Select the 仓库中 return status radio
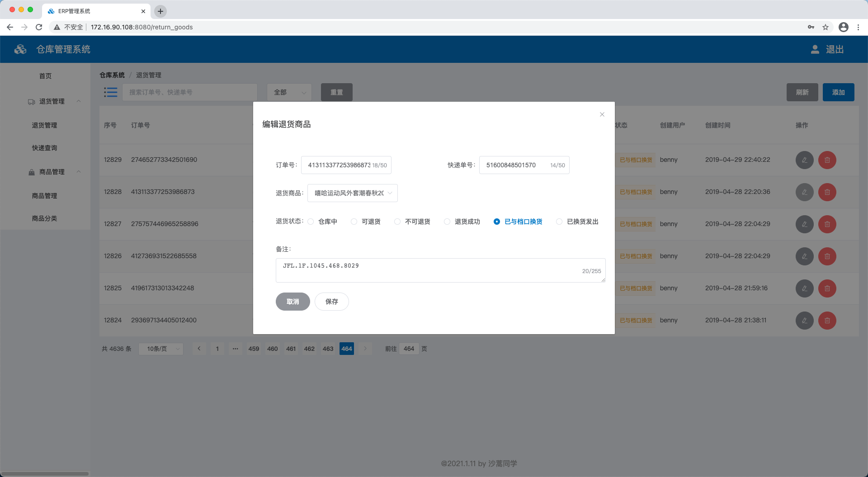868x477 pixels. pyautogui.click(x=323, y=222)
